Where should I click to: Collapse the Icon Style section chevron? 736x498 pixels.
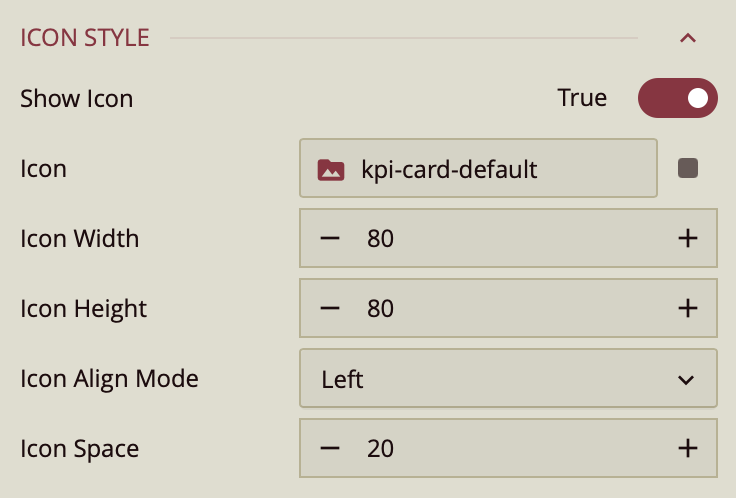[687, 39]
